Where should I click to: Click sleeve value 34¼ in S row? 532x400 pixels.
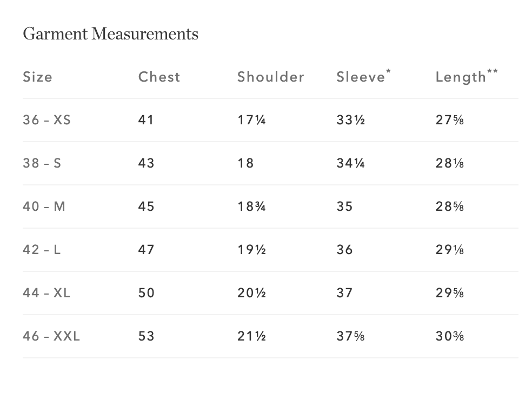[x=350, y=163]
